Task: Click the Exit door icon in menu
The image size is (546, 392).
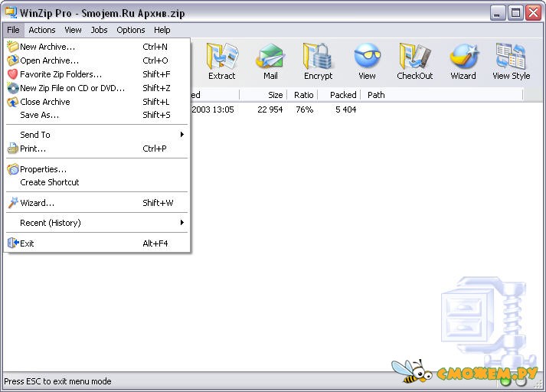Action: [13, 243]
